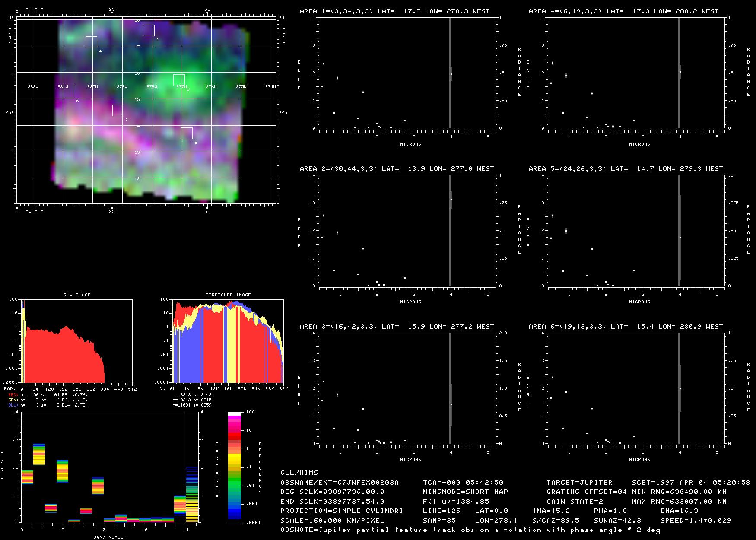Click the AREA 3 spectrum plot title
Image resolution: width=756 pixels, height=540 pixels.
tap(397, 326)
